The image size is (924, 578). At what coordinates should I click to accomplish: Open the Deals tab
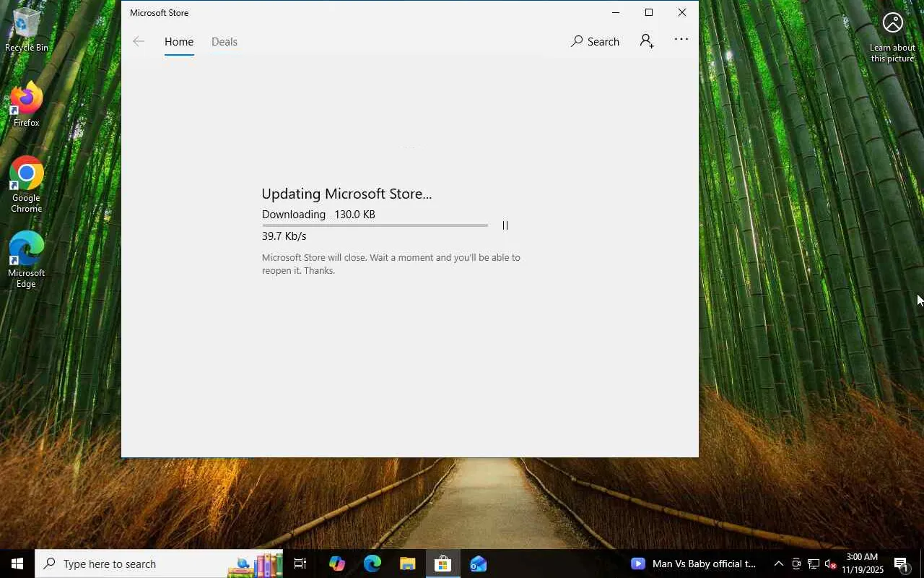pos(225,42)
